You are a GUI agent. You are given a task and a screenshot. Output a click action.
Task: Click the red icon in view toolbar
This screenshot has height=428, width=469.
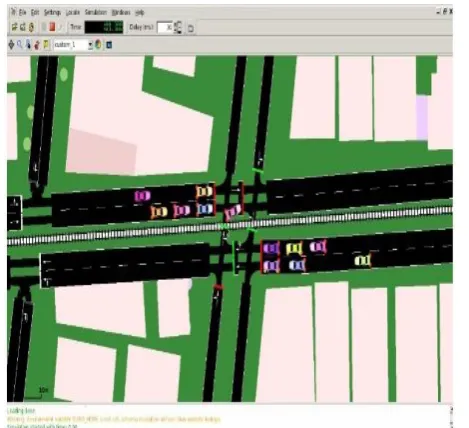[x=37, y=45]
